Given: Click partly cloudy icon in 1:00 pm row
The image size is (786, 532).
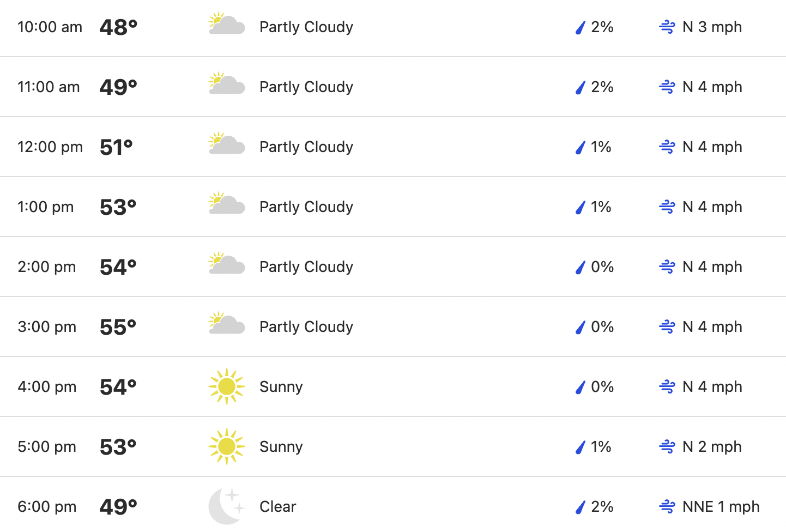Looking at the screenshot, I should pyautogui.click(x=227, y=204).
